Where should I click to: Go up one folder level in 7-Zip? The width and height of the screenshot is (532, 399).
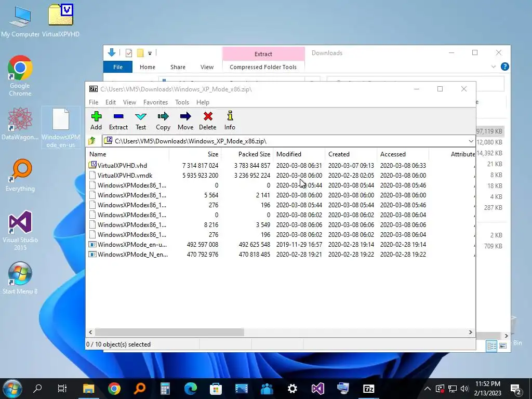91,141
